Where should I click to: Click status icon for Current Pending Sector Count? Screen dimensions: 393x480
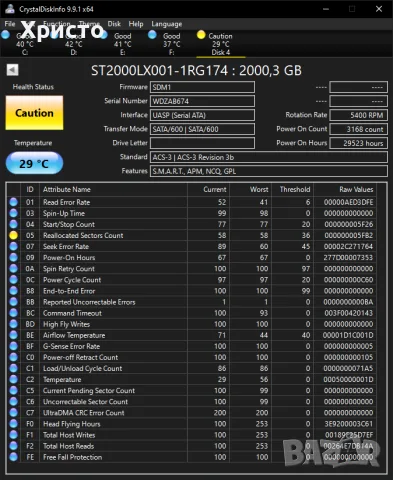(x=13, y=390)
